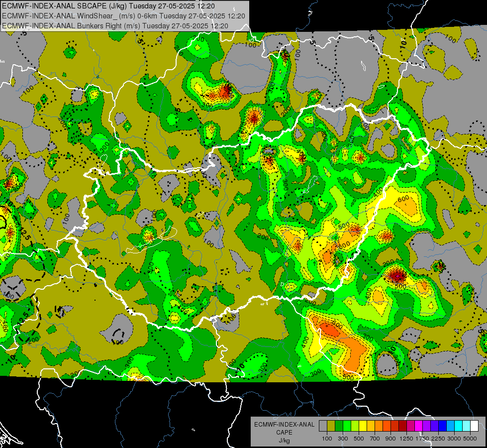
Task: Choose the bright green swatch starting at 300
Action: [x=347, y=426]
